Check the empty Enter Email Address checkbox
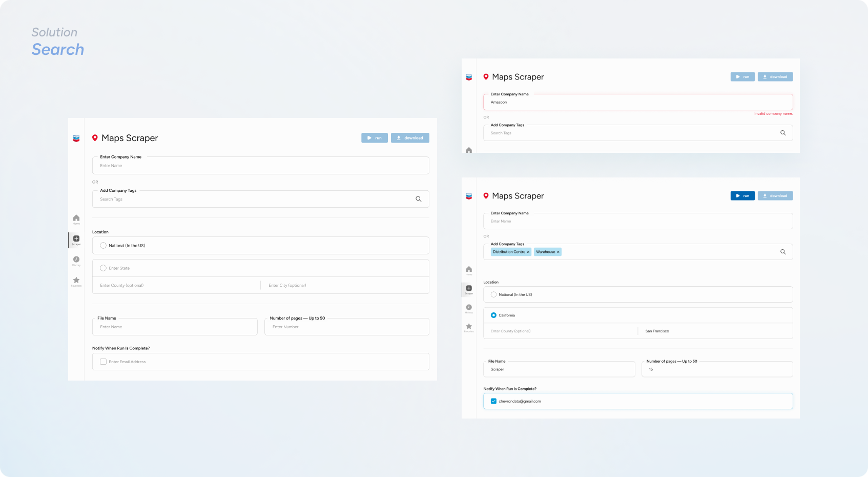 (x=103, y=362)
